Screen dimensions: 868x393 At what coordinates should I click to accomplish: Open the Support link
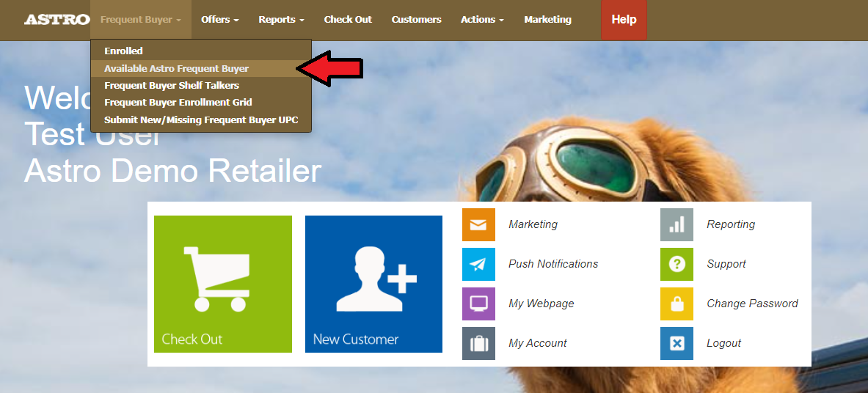click(726, 264)
